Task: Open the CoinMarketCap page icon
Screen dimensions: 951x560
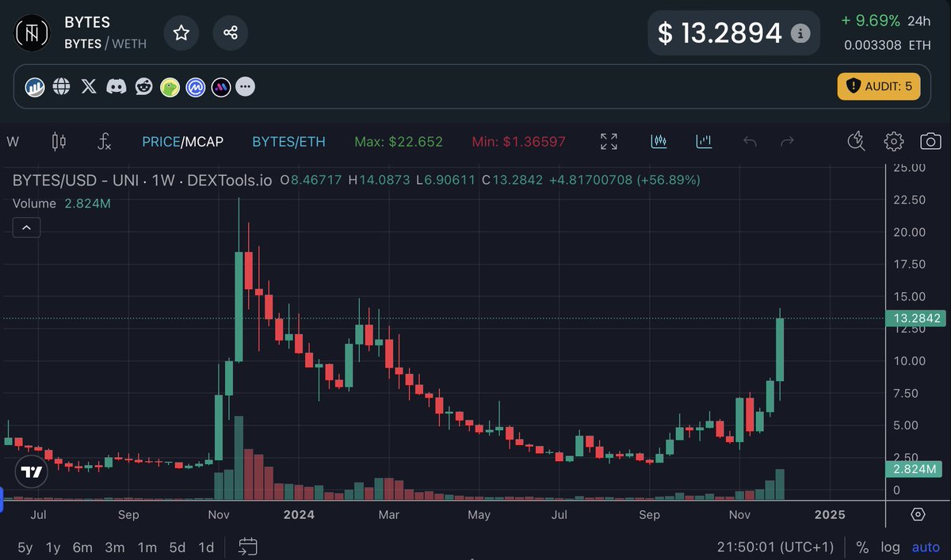Action: (195, 87)
